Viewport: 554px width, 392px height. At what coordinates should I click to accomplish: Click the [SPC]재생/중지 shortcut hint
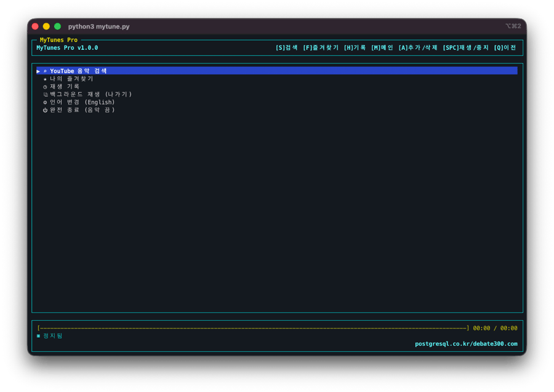click(466, 47)
